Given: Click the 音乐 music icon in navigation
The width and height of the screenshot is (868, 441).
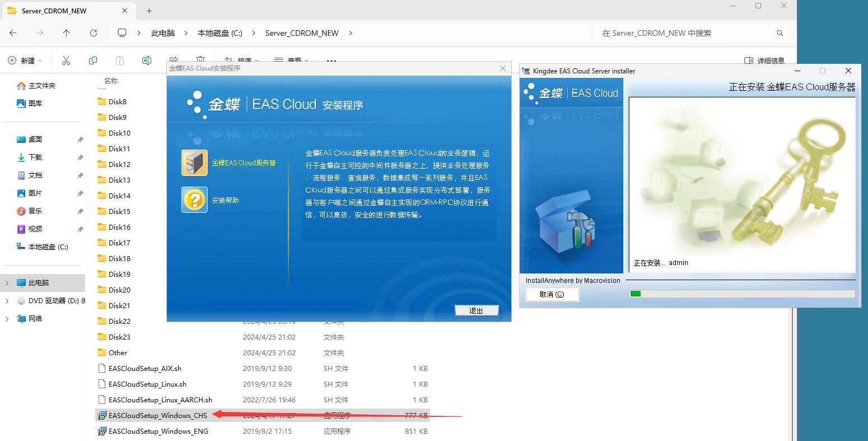Looking at the screenshot, I should click(x=21, y=211).
